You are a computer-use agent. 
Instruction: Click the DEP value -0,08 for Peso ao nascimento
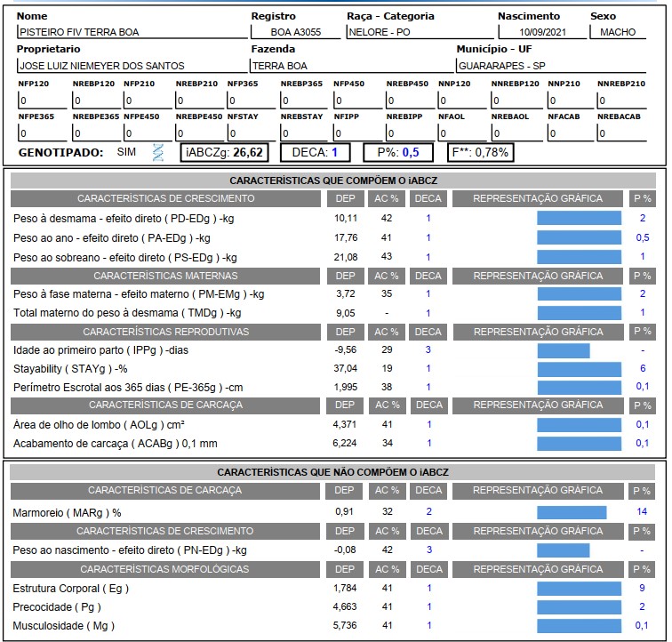[346, 550]
